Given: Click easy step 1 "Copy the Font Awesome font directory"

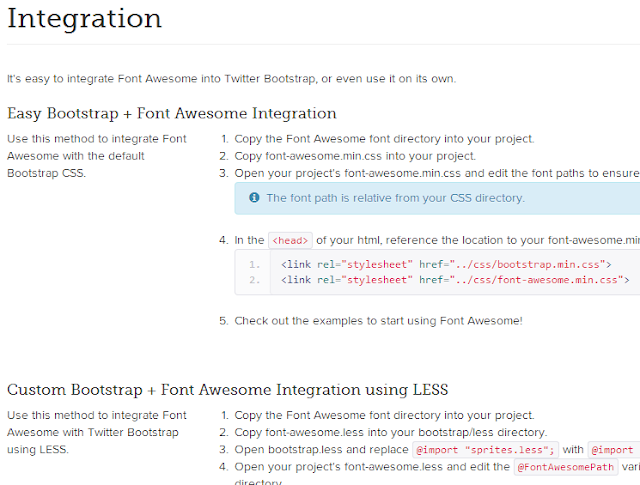Looking at the screenshot, I should click(x=384, y=139).
